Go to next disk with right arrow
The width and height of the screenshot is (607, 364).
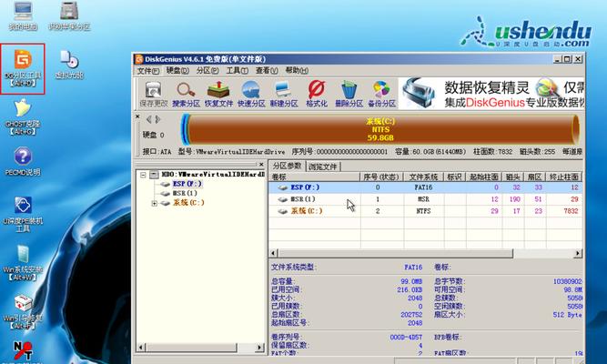coord(157,119)
